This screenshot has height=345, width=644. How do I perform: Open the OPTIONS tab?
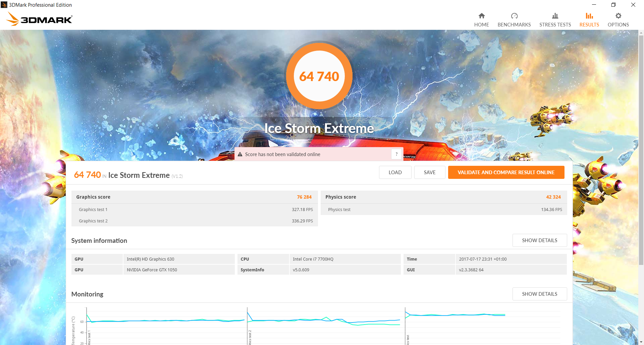click(x=618, y=20)
